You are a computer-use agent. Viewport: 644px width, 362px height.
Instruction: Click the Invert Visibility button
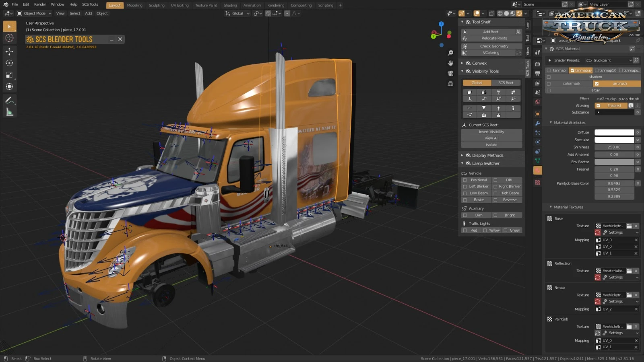491,132
